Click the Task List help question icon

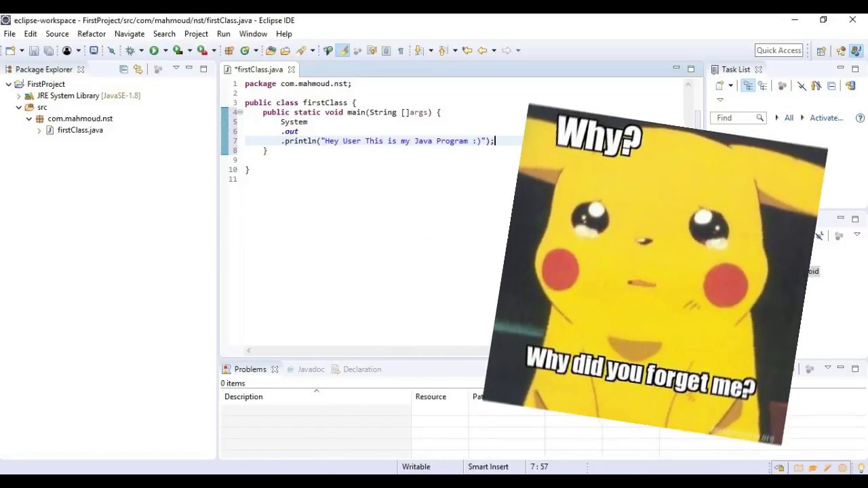click(860, 118)
